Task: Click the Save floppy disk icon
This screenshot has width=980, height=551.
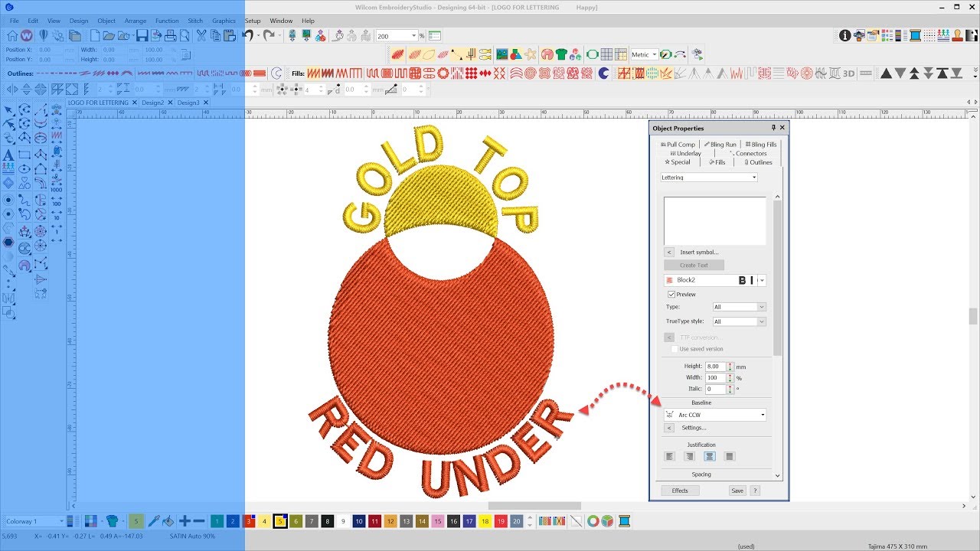Action: point(142,35)
